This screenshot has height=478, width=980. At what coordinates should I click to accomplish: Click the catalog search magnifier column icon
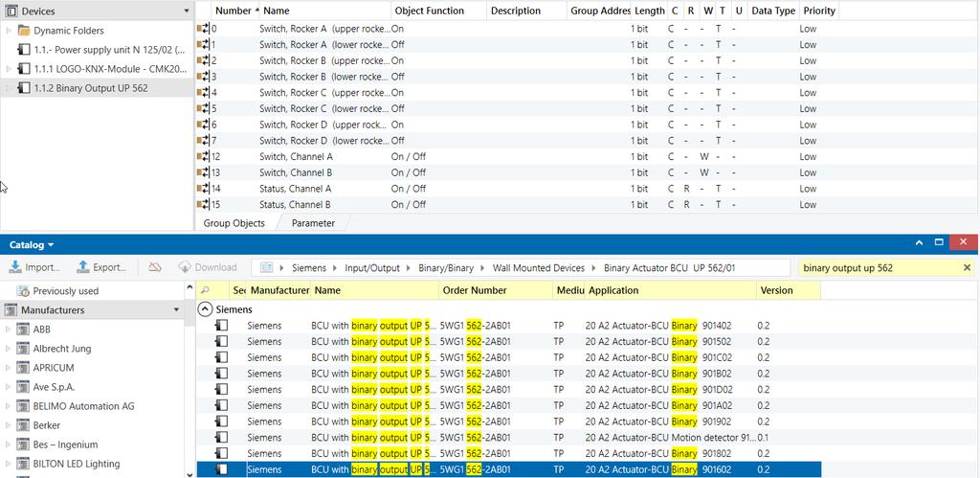205,290
